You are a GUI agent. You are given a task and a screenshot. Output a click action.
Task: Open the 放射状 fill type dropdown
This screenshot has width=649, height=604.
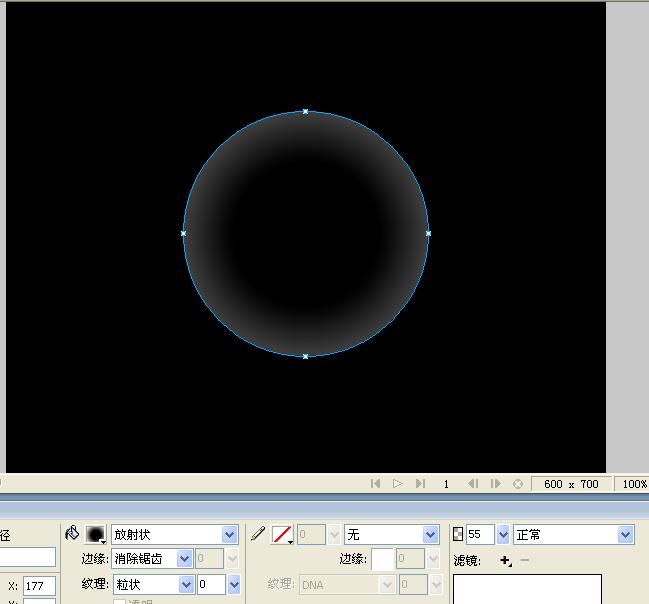pyautogui.click(x=175, y=534)
